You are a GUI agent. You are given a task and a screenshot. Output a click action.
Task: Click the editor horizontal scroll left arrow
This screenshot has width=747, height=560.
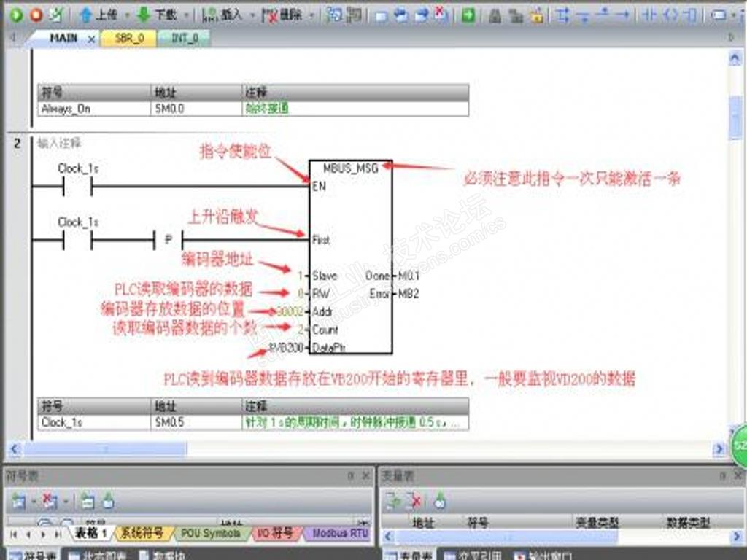(x=15, y=448)
